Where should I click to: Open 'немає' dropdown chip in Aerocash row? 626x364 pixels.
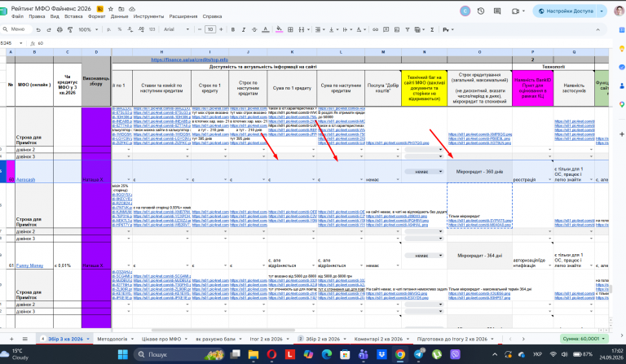[x=424, y=172]
